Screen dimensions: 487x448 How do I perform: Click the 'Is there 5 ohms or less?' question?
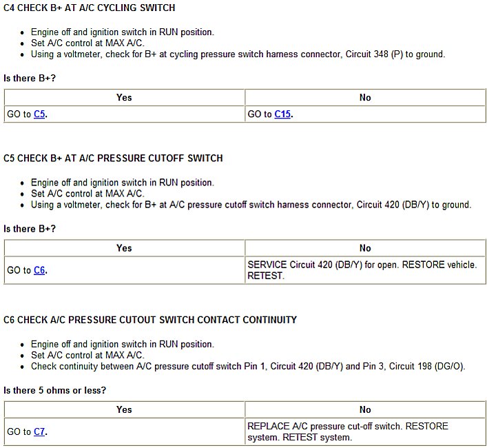pyautogui.click(x=55, y=390)
